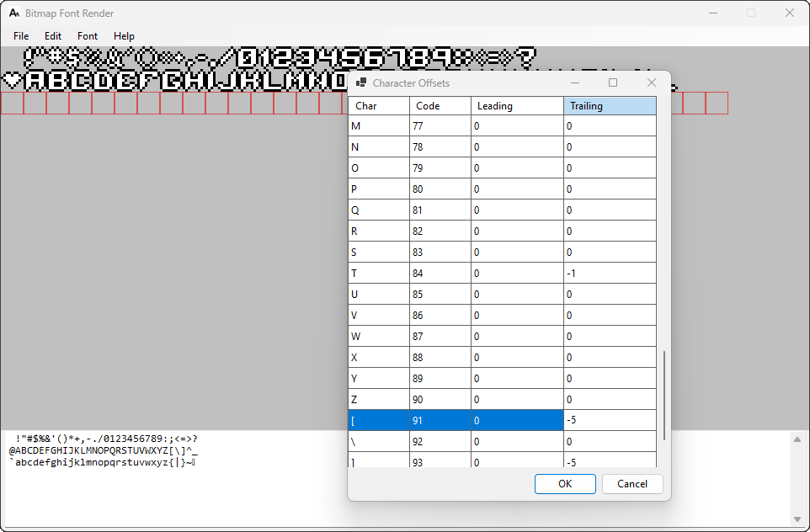810x532 pixels.
Task: Close the Character Offsets dialog
Action: coord(652,82)
